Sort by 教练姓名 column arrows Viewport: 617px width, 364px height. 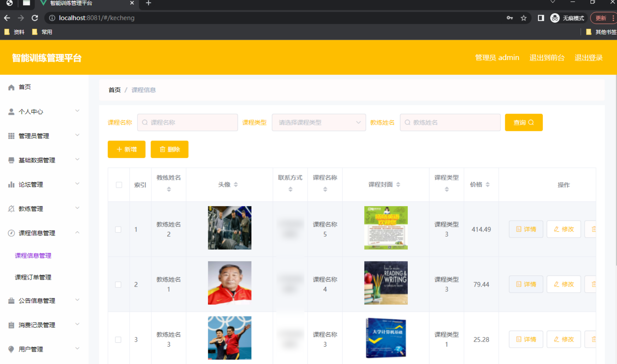pos(169,189)
